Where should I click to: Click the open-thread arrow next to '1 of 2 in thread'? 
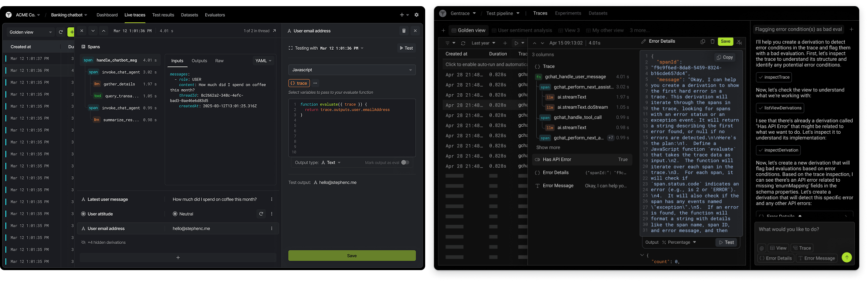[274, 31]
